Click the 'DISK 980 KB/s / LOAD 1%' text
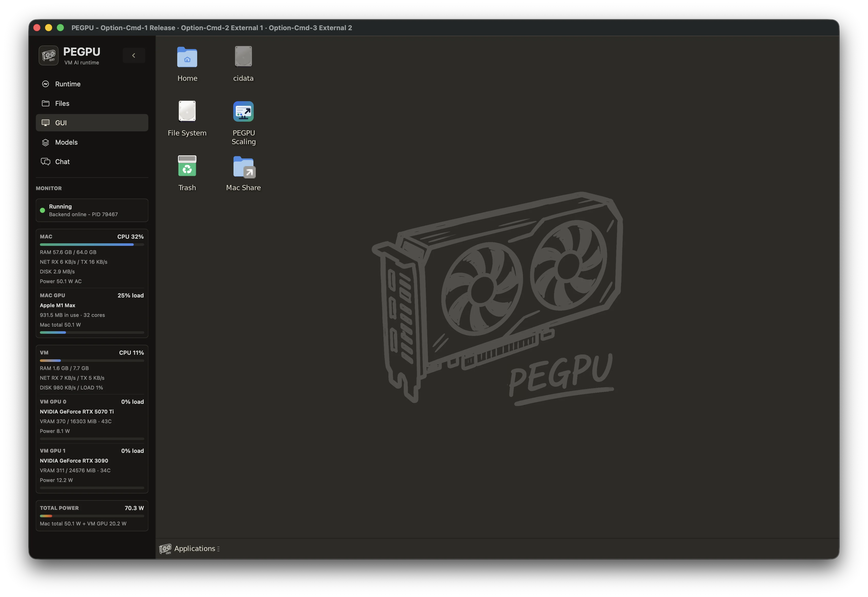 pos(72,387)
